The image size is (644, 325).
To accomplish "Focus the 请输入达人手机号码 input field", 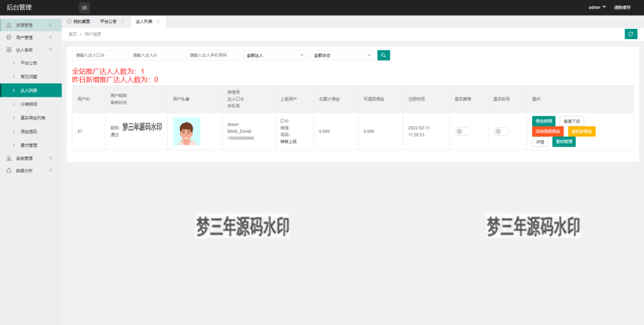I will click(x=213, y=55).
